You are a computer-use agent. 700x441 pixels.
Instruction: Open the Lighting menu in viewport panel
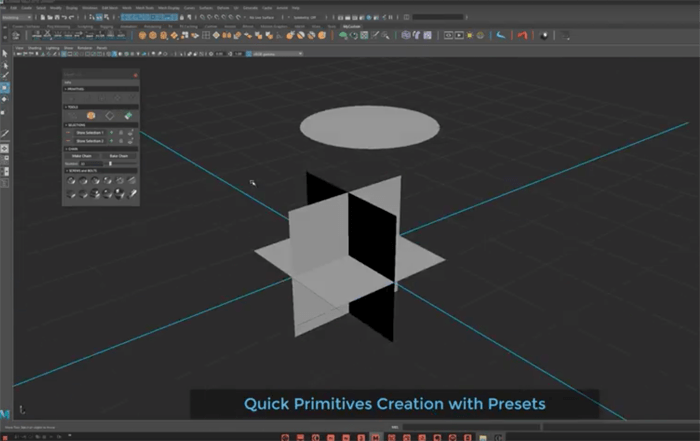click(x=53, y=46)
